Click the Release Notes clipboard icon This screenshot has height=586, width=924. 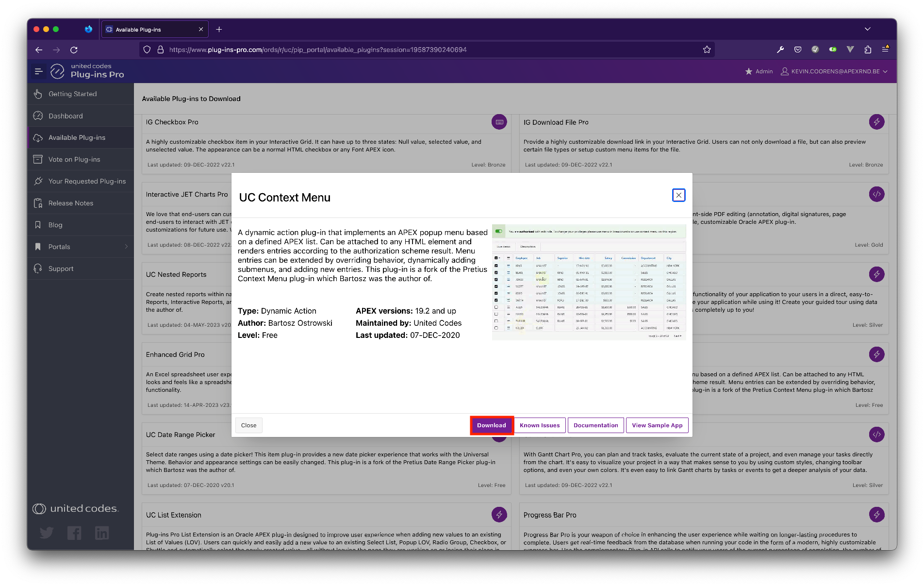(x=38, y=203)
